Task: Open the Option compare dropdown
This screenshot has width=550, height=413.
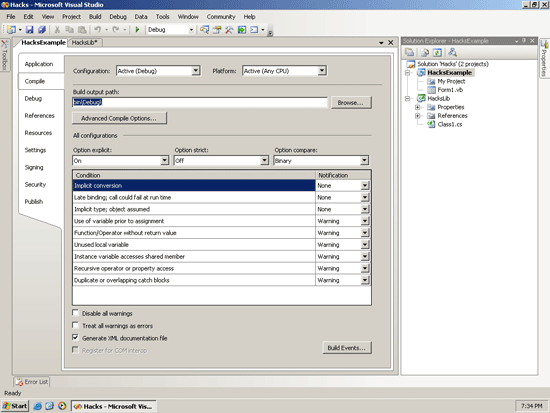Action: 364,160
